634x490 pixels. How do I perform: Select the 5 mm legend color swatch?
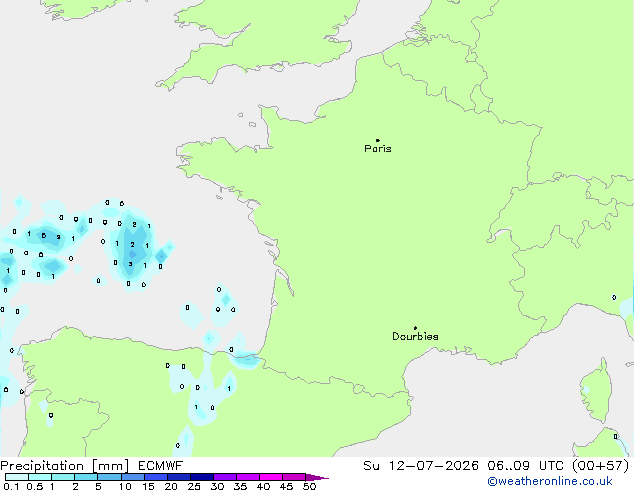click(x=109, y=477)
